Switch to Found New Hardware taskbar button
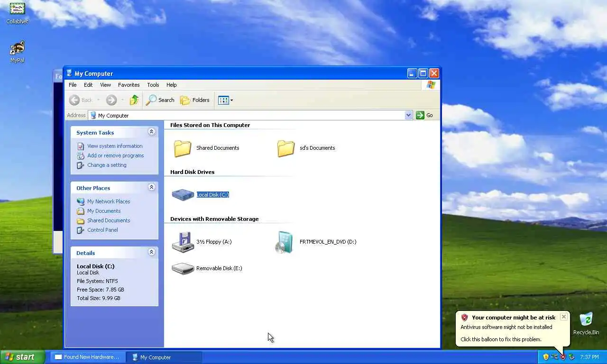This screenshot has width=607, height=364. click(88, 357)
